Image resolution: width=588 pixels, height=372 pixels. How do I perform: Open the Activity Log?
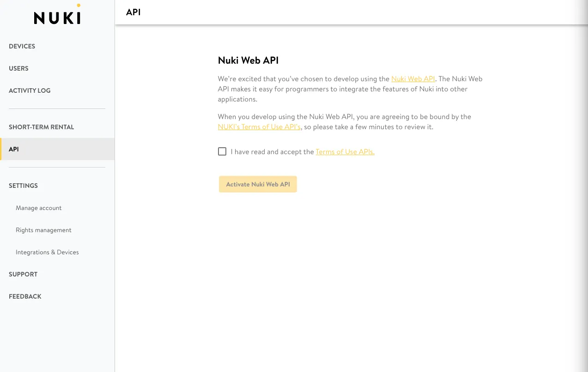pyautogui.click(x=30, y=90)
